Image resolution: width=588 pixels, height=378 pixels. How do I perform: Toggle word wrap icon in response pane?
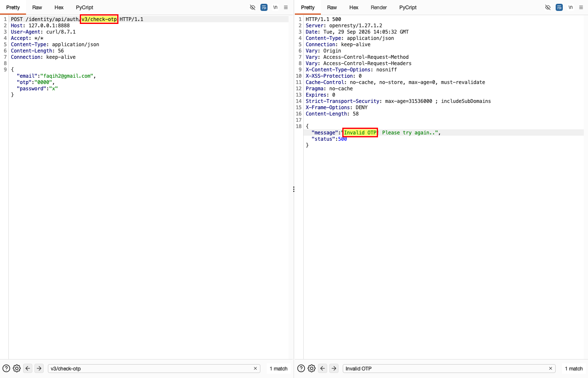[x=559, y=7]
